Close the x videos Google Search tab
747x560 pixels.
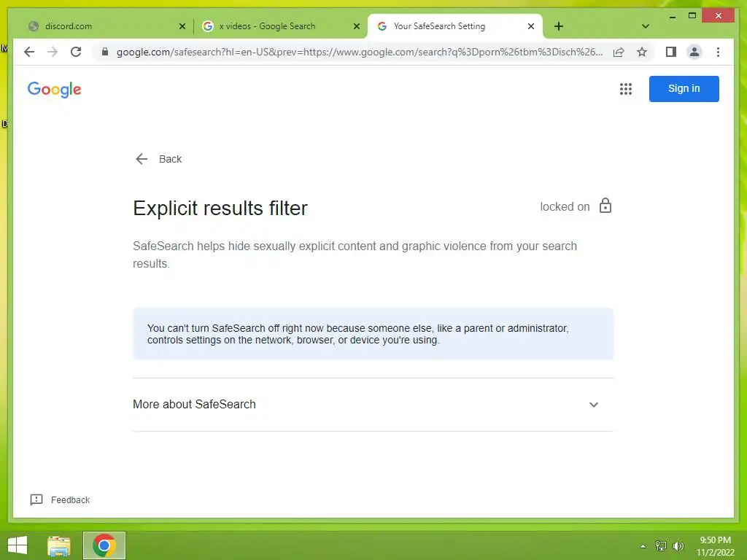(356, 27)
